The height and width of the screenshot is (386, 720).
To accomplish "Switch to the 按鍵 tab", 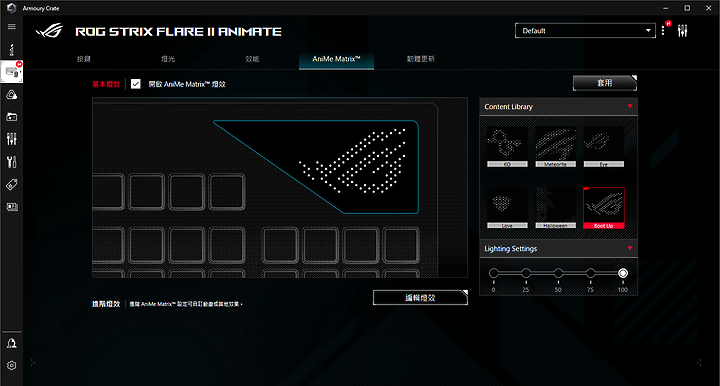I will [x=84, y=59].
